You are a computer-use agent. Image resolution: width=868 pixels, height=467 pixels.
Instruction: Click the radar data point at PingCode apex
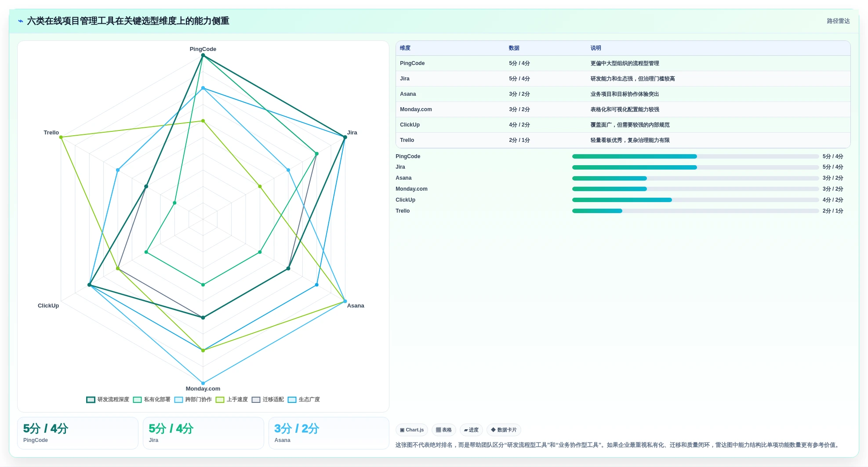click(x=203, y=55)
